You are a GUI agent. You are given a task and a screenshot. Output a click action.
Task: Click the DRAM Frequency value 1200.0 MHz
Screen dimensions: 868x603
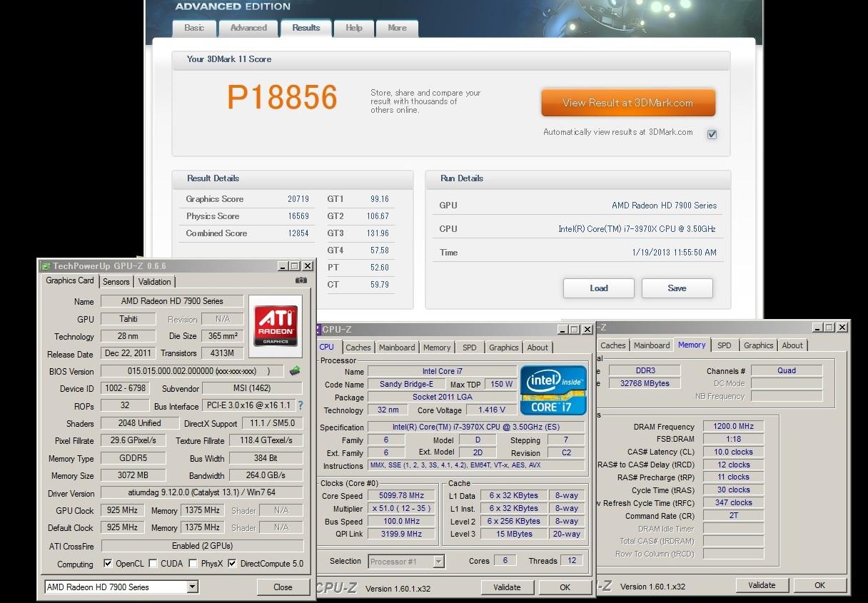click(733, 426)
